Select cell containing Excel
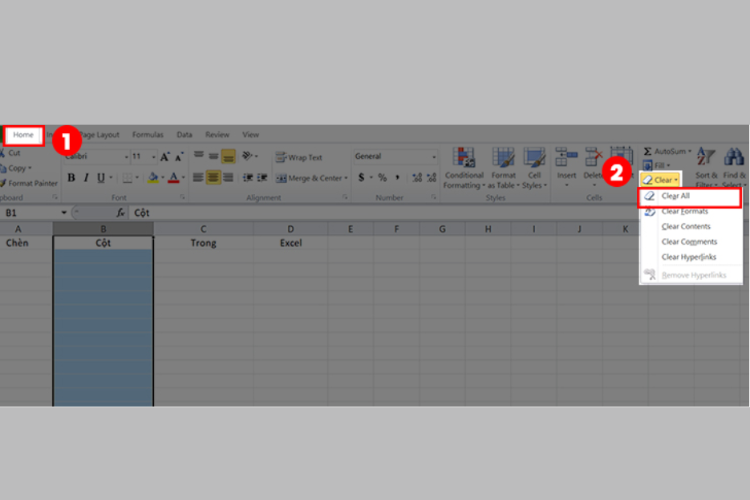Screen dimensions: 750x500 (290, 243)
